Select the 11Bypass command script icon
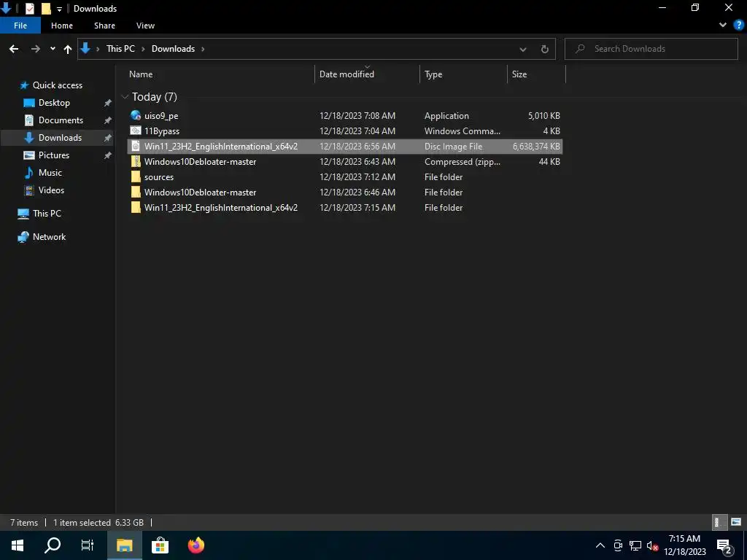747x560 pixels. point(136,131)
